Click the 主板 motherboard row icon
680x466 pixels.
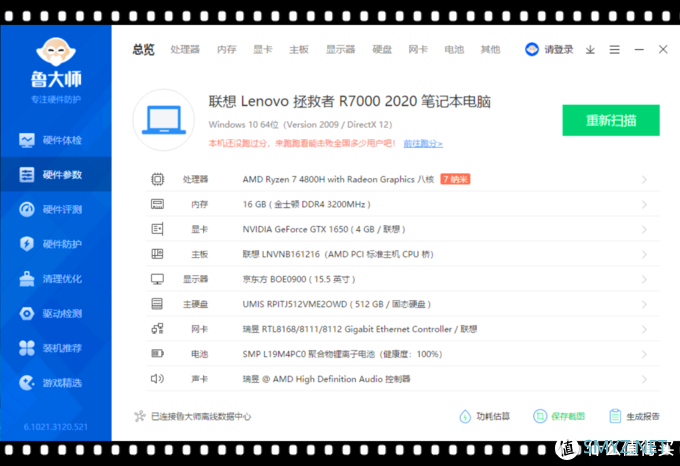coord(157,254)
